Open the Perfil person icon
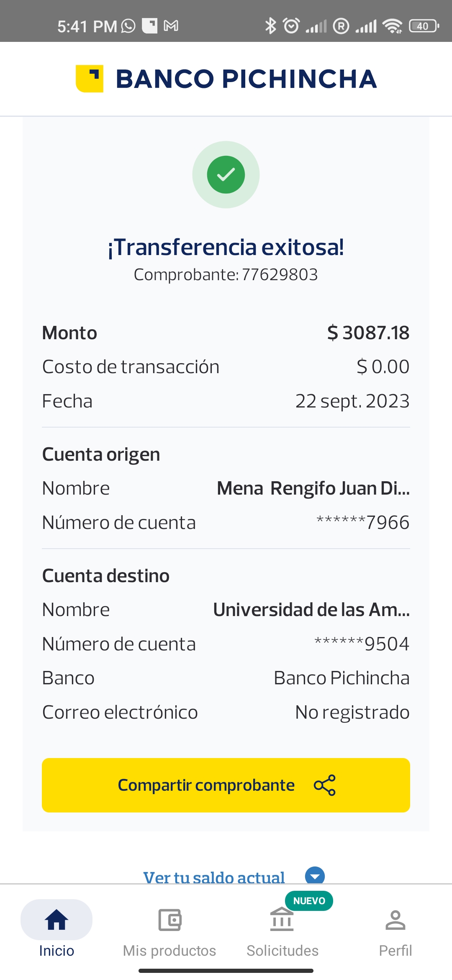 pyautogui.click(x=395, y=920)
